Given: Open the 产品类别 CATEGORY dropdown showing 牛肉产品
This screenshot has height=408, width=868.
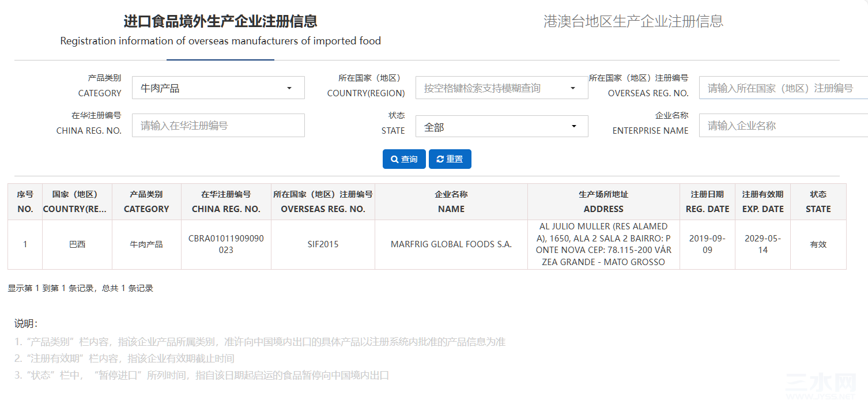Looking at the screenshot, I should (218, 88).
